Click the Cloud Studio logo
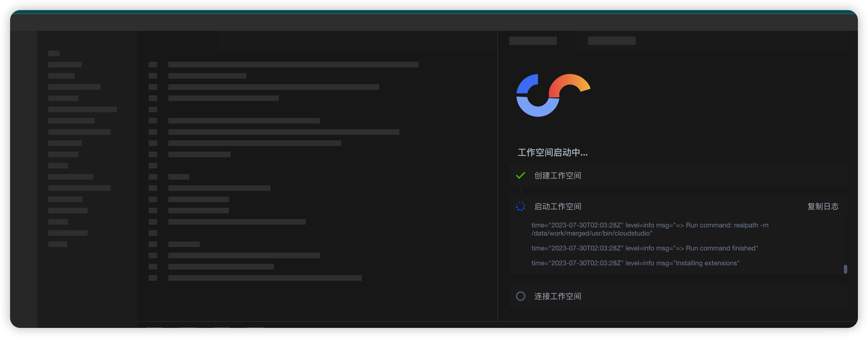Screen dimensions: 868x338 click(x=553, y=95)
